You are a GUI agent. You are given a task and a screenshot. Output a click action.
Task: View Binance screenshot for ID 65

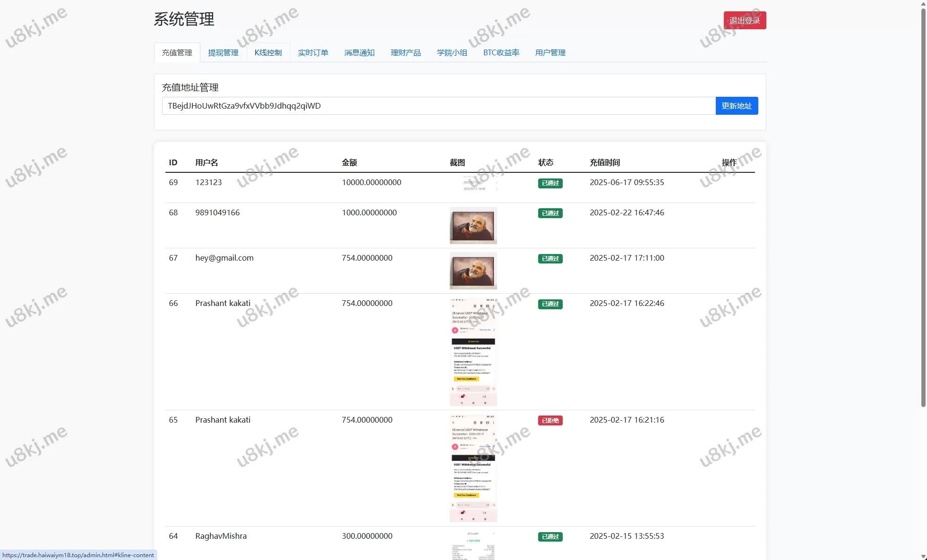click(473, 468)
